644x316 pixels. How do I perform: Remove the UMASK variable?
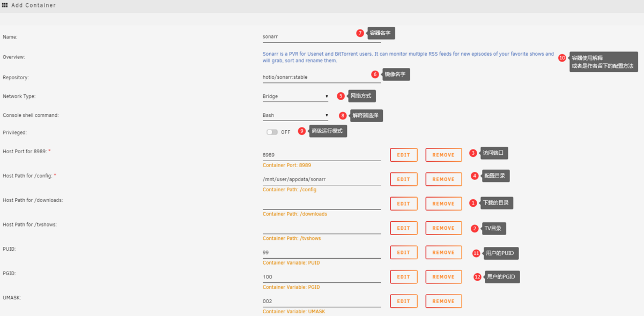click(443, 301)
